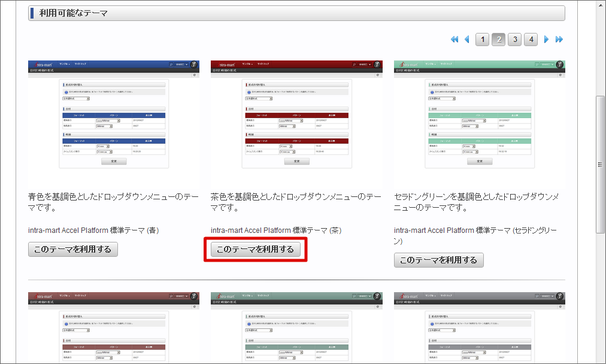Click the vertical scrollbar thumb
Image resolution: width=606 pixels, height=364 pixels.
tap(600, 164)
